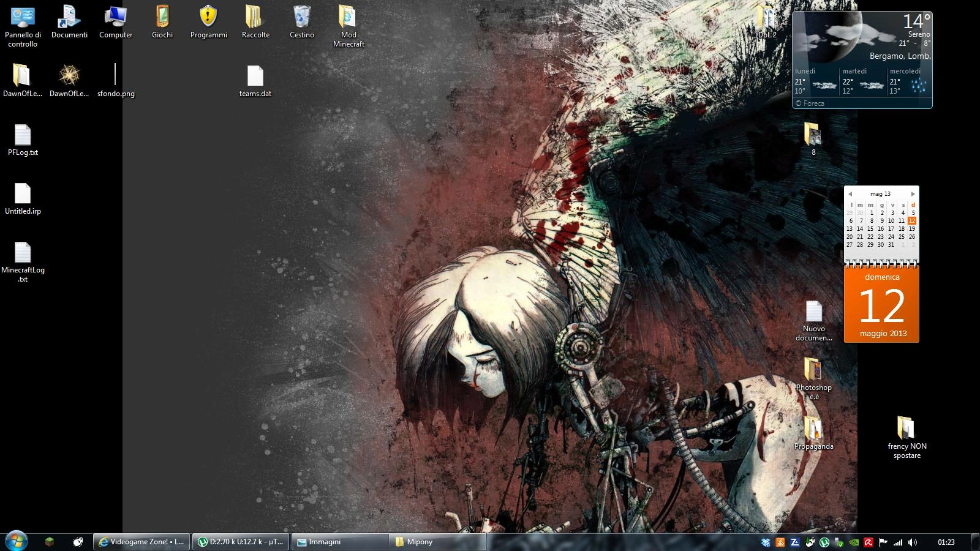Launch Minecraft from quick launch block icon

tap(50, 542)
